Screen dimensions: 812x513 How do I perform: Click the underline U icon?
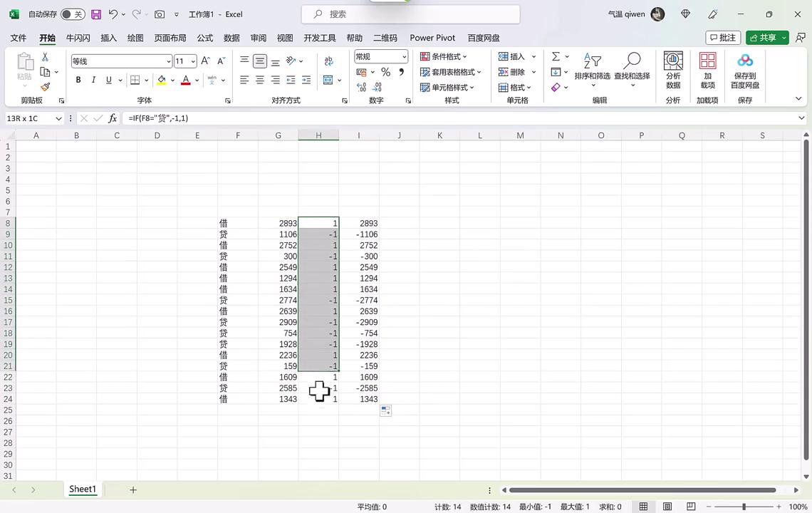pyautogui.click(x=108, y=80)
